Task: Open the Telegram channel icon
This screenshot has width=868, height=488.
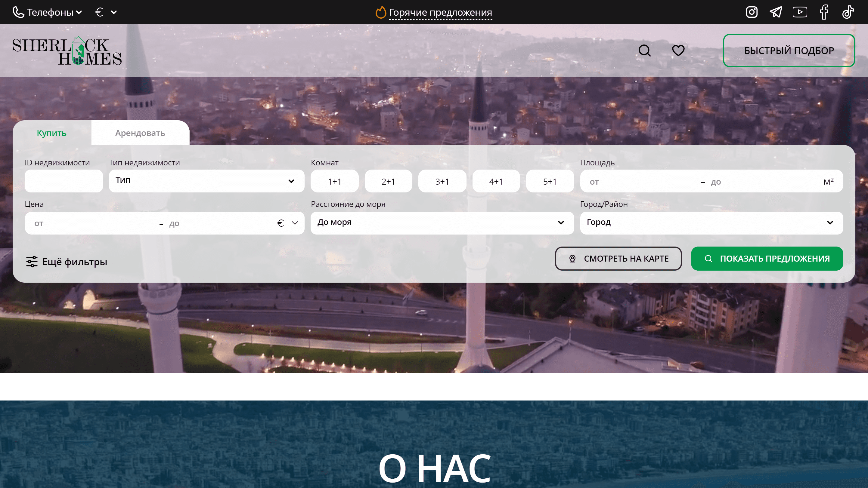Action: (x=776, y=12)
